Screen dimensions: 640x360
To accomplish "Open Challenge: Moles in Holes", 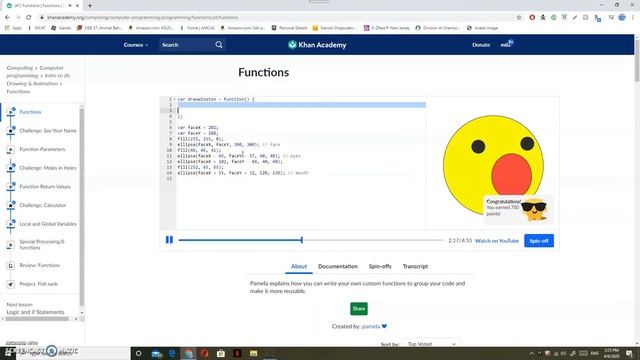I will tap(48, 168).
